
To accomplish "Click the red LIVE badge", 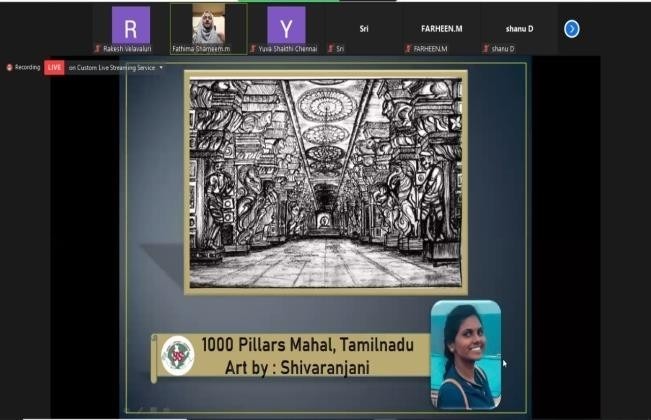I will 54,67.
